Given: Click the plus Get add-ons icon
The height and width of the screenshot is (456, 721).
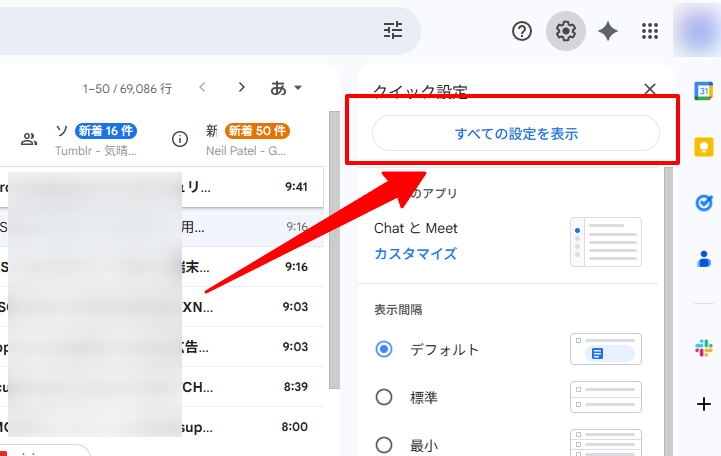Looking at the screenshot, I should (x=704, y=404).
